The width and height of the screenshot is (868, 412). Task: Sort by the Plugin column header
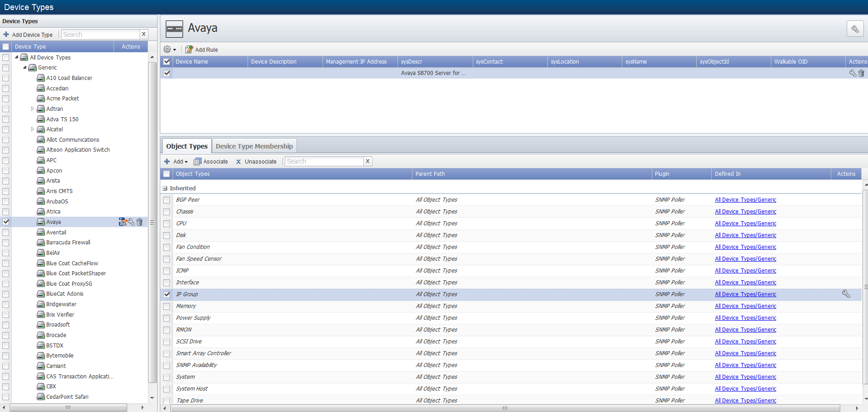[x=681, y=174]
